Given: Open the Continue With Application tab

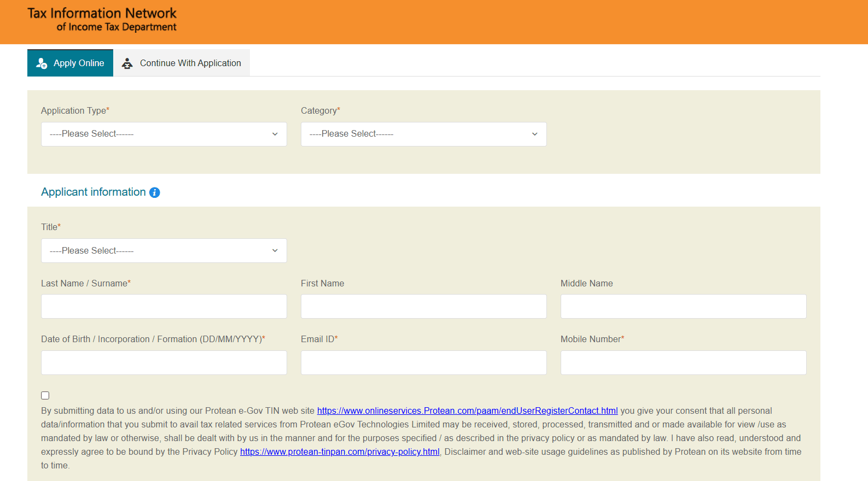Looking at the screenshot, I should tap(190, 63).
